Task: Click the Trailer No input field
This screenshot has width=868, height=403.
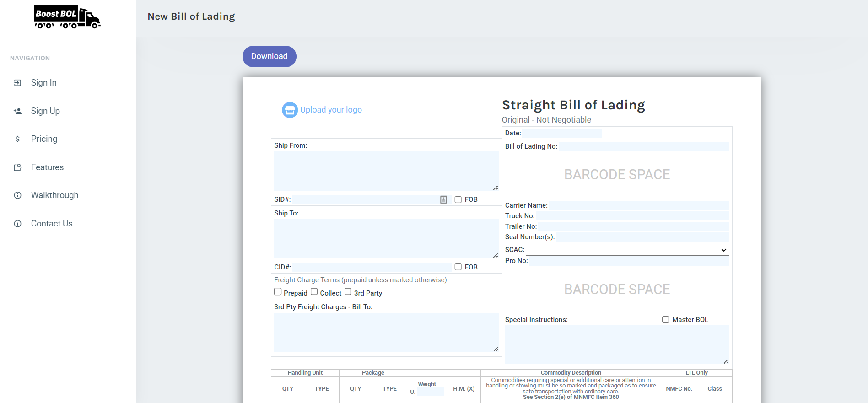Action: [x=634, y=226]
